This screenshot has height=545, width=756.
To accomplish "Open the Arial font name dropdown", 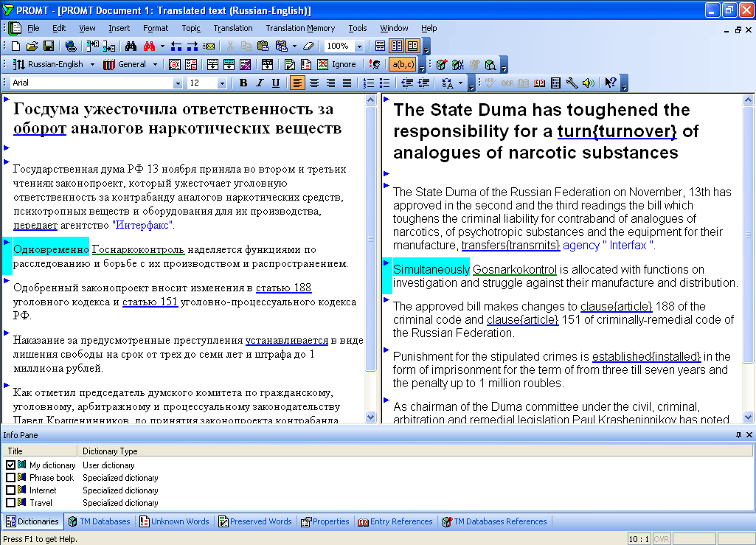I will click(178, 83).
